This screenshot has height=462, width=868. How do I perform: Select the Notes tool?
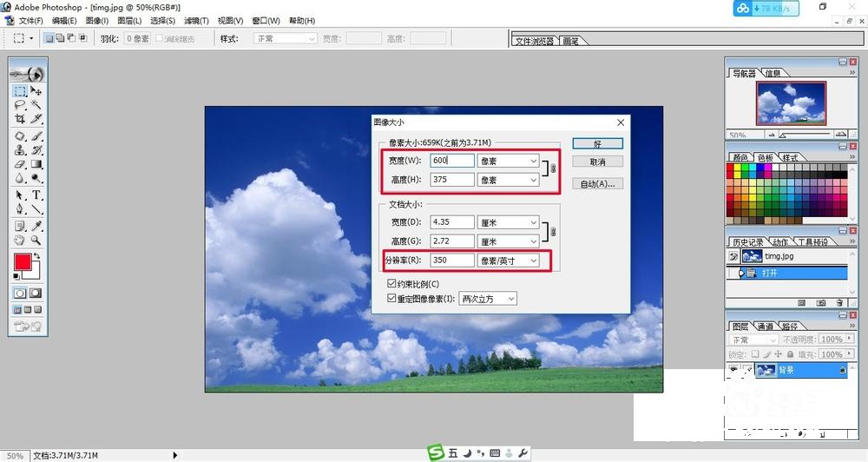[x=20, y=226]
